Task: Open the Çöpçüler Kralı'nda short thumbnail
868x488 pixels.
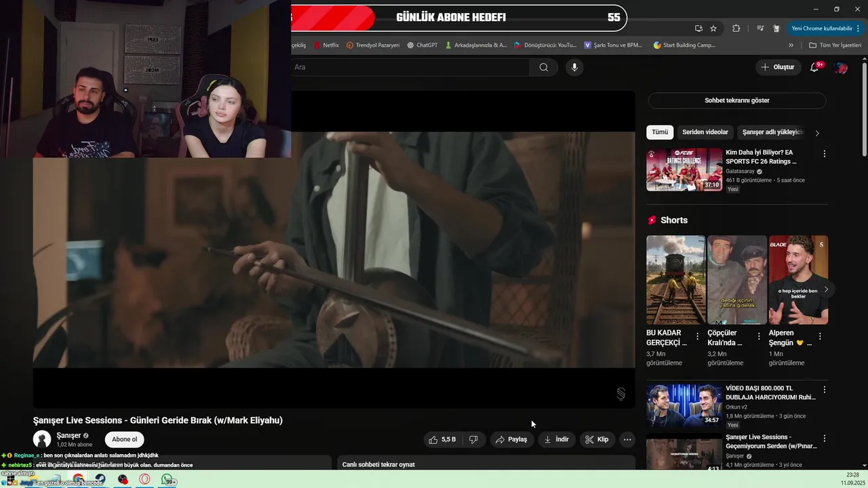Action: pyautogui.click(x=737, y=280)
